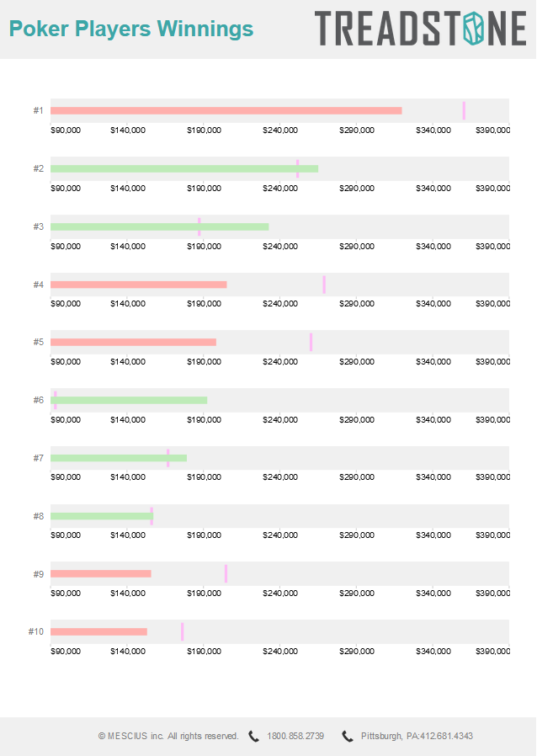This screenshot has width=537, height=756.
Task: Select the #5 row label
Action: [39, 342]
